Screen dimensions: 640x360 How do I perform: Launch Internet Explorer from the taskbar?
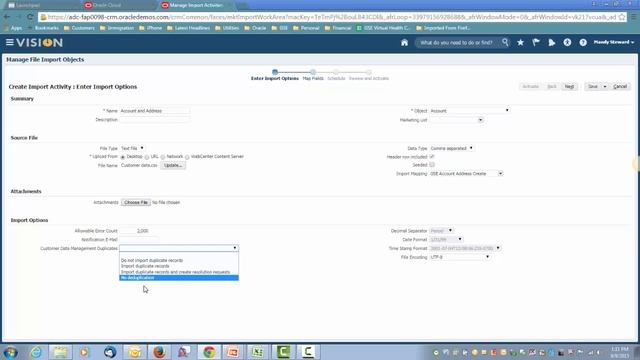[x=36, y=352]
